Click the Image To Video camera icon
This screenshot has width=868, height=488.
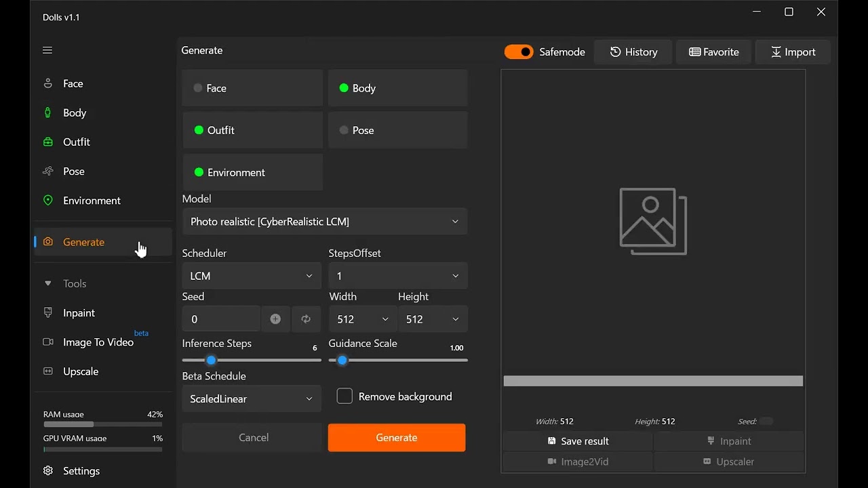pyautogui.click(x=48, y=342)
